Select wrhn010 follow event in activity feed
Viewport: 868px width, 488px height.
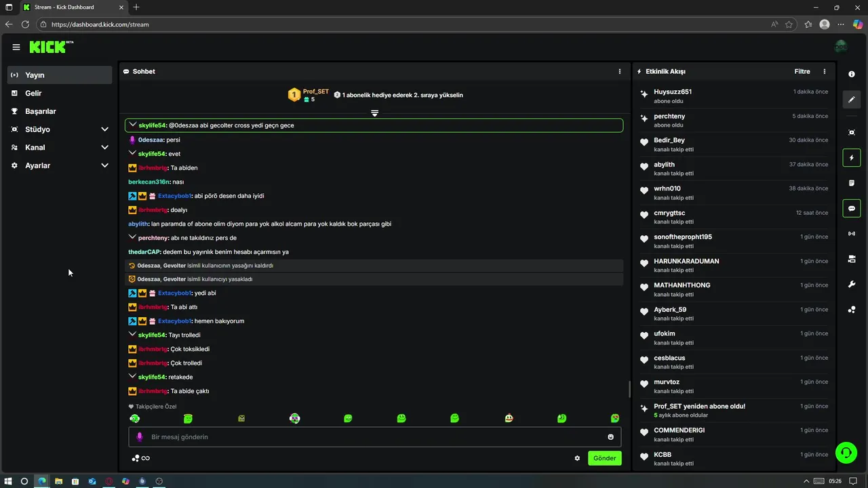[734, 192]
